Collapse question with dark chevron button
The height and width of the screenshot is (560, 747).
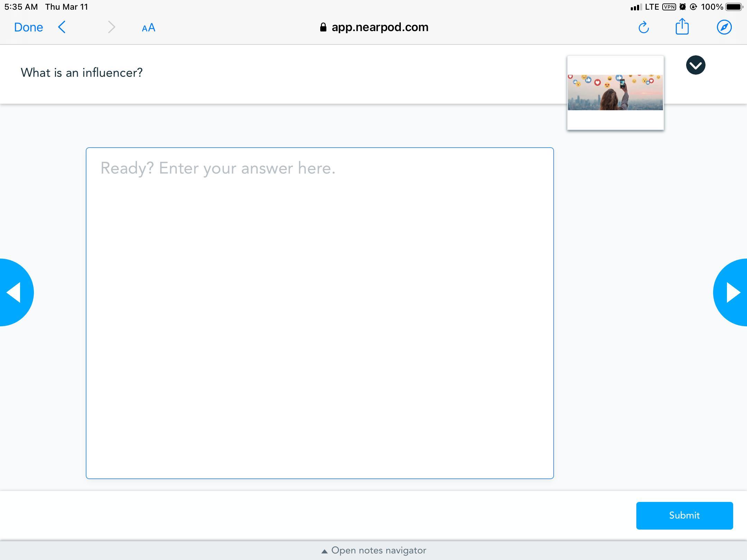click(695, 65)
